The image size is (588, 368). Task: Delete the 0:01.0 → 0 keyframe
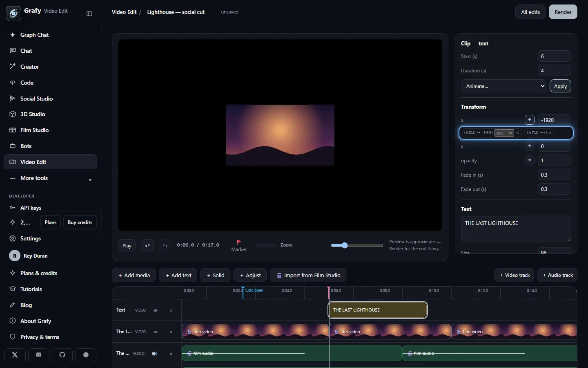coord(550,132)
